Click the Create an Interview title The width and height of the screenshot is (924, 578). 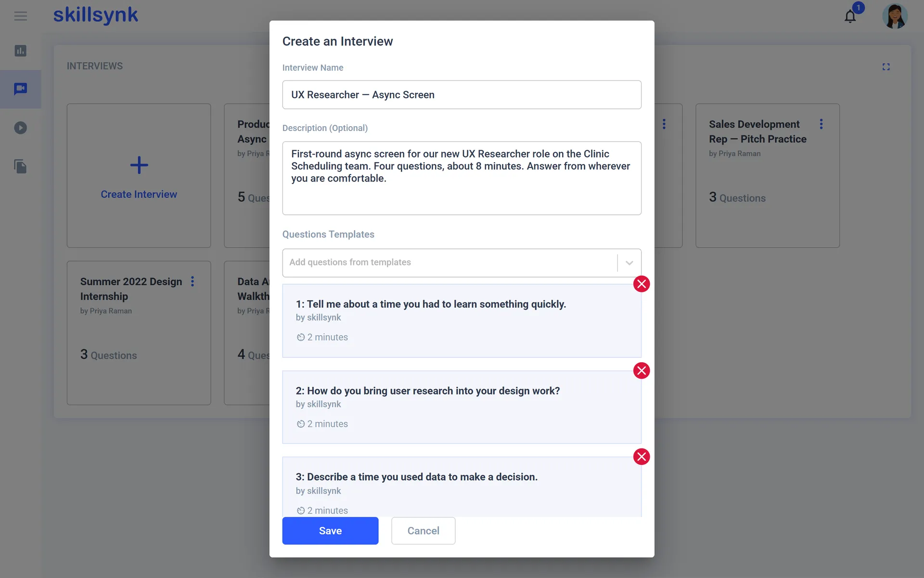pos(337,41)
